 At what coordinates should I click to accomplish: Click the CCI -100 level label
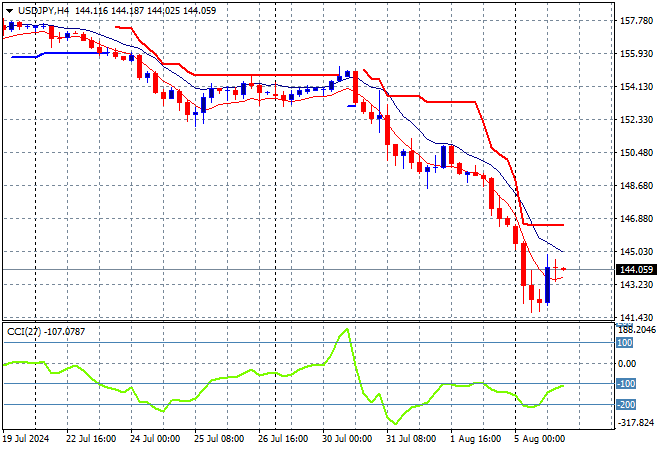click(626, 384)
